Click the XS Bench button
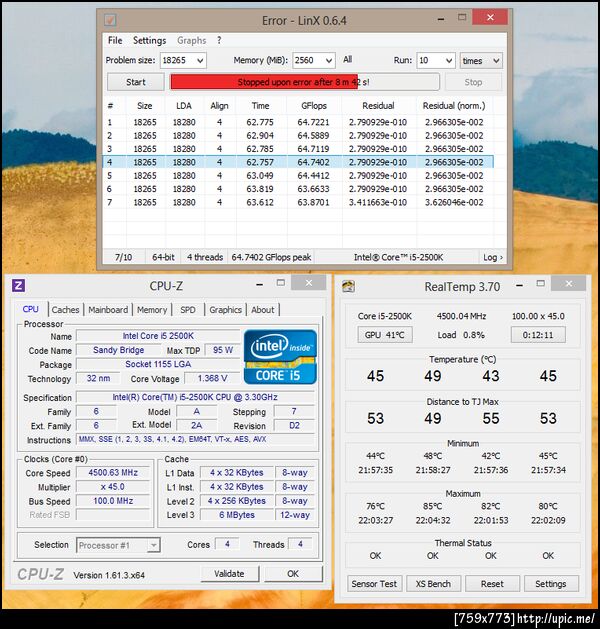Image resolution: width=600 pixels, height=629 pixels. [433, 584]
